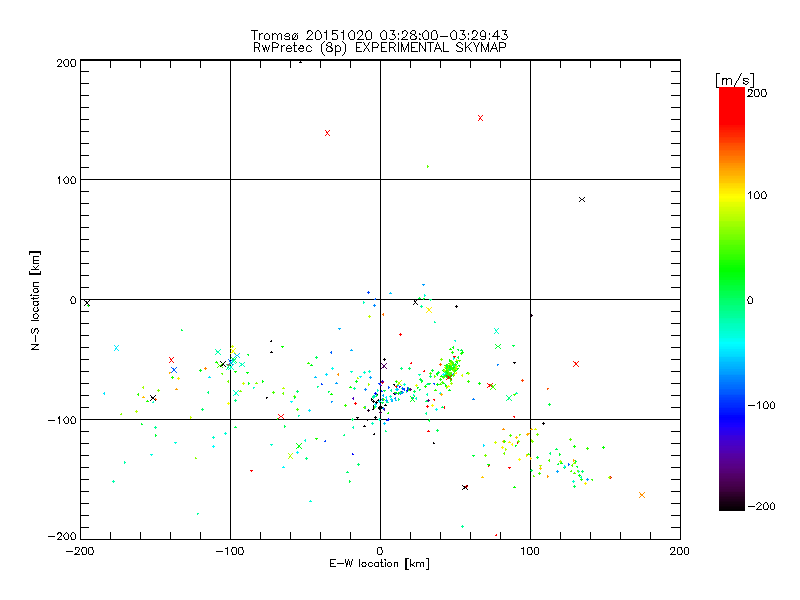Click the lone green dot near E-W 32, N-S 110
This screenshot has width=800, height=600.
click(428, 166)
